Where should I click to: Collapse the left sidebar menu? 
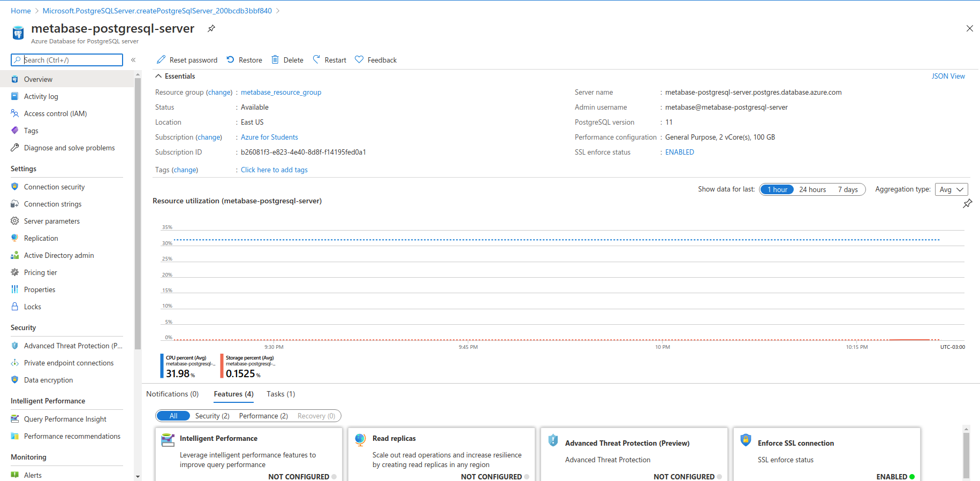point(133,60)
